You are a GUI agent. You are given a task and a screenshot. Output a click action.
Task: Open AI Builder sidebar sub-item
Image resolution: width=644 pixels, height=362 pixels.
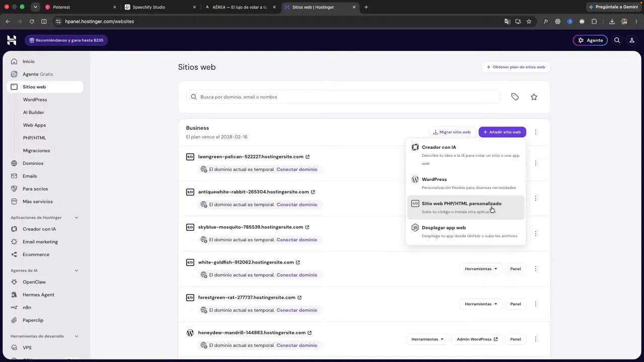(x=34, y=113)
